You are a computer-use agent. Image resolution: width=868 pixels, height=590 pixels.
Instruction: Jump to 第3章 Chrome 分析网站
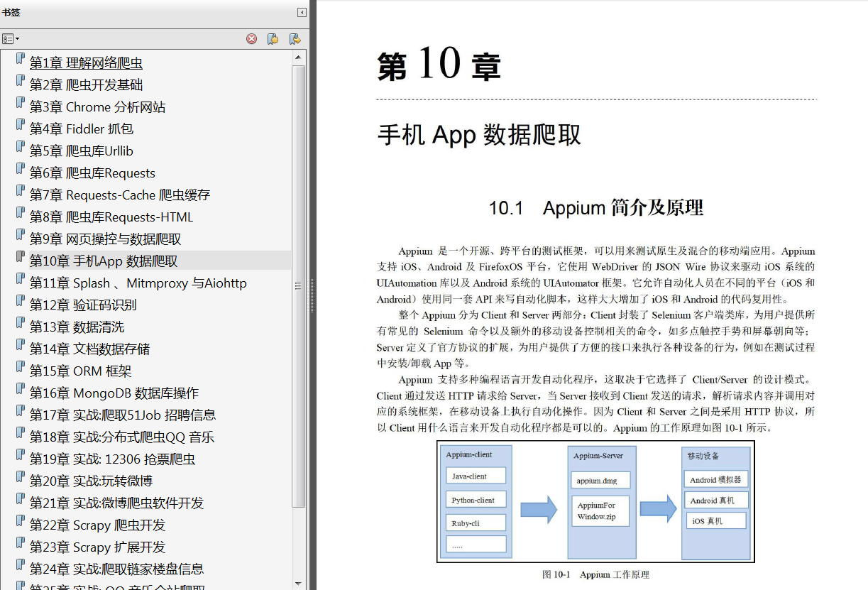(x=97, y=107)
